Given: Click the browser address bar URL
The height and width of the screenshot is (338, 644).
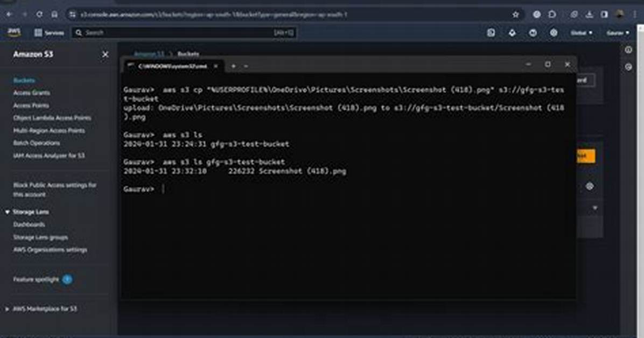Looking at the screenshot, I should click(x=214, y=15).
